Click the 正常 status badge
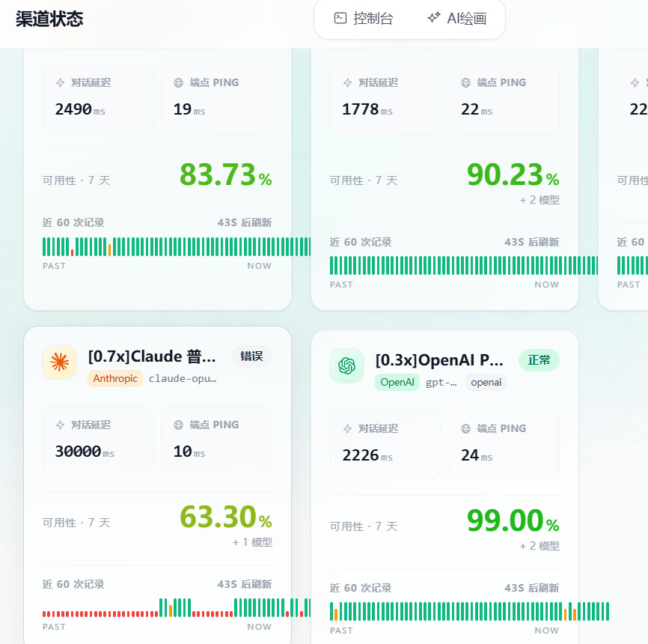 (539, 360)
